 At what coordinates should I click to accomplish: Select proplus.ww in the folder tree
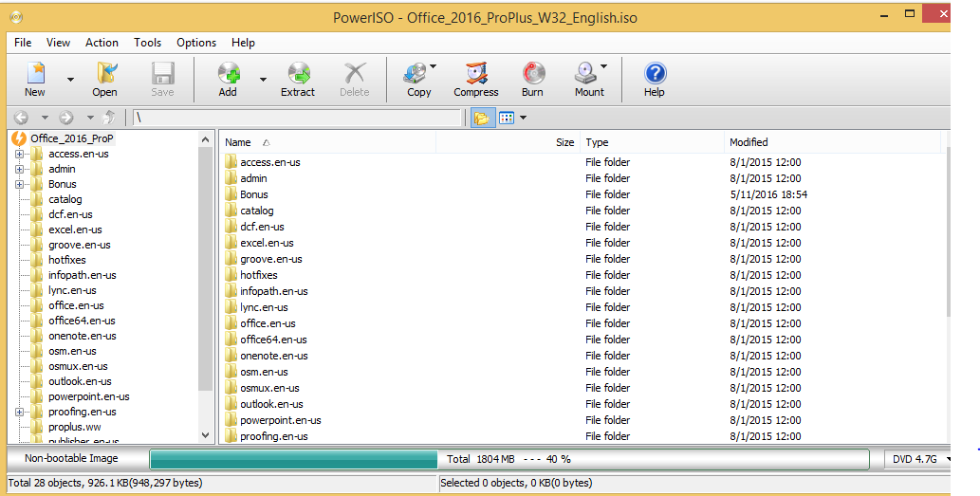[x=75, y=428]
